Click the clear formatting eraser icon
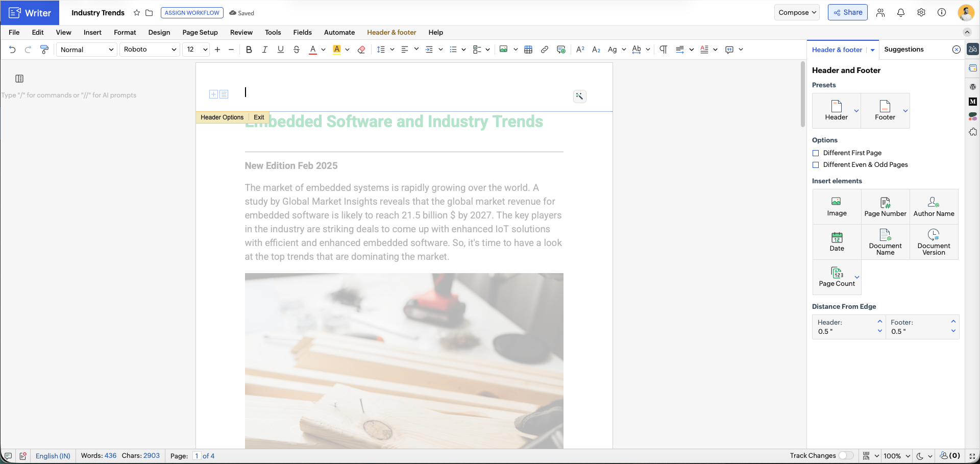 point(361,50)
